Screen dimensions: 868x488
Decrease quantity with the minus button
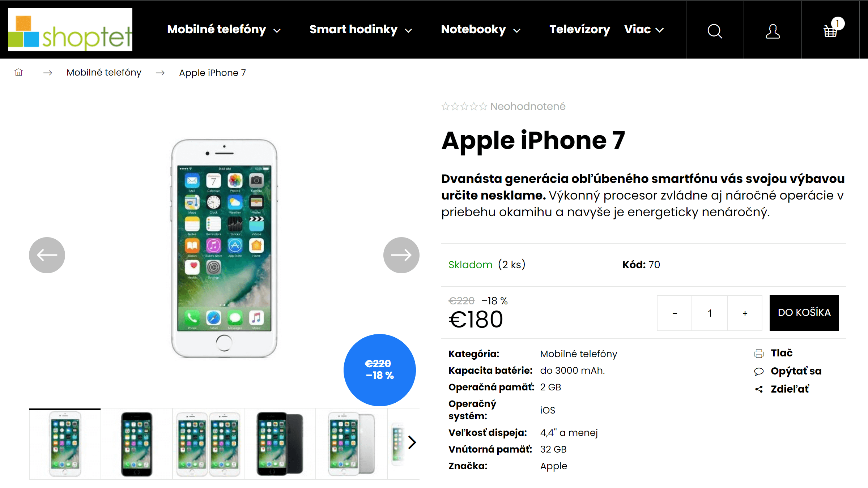(675, 313)
